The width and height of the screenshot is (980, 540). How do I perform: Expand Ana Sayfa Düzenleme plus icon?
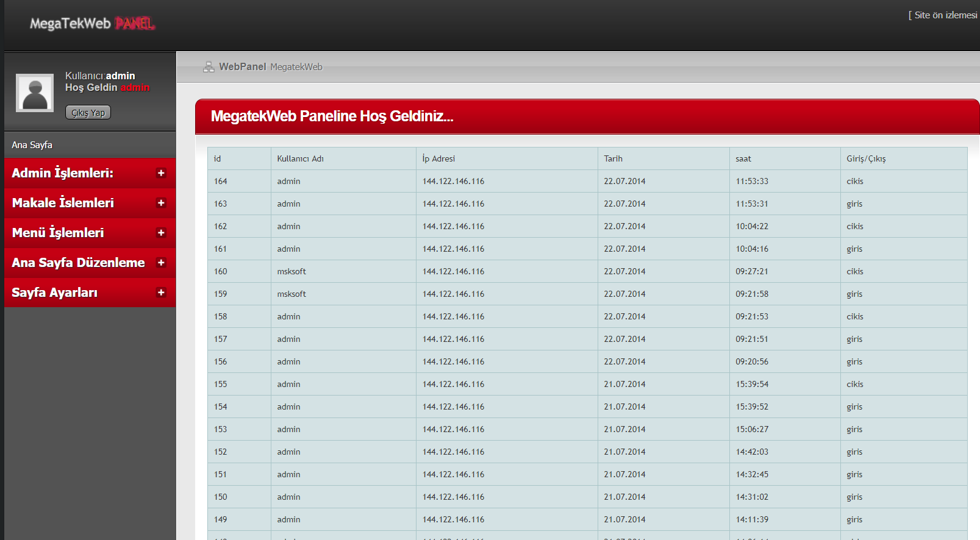161,263
